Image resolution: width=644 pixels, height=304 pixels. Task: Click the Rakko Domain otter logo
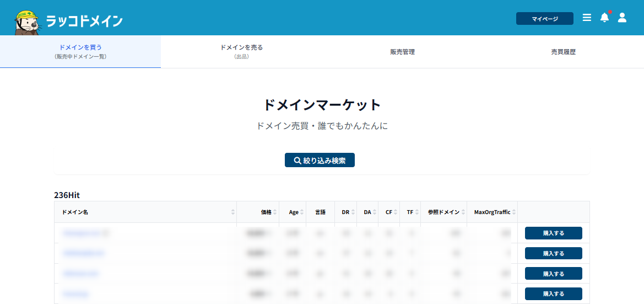pos(28,21)
